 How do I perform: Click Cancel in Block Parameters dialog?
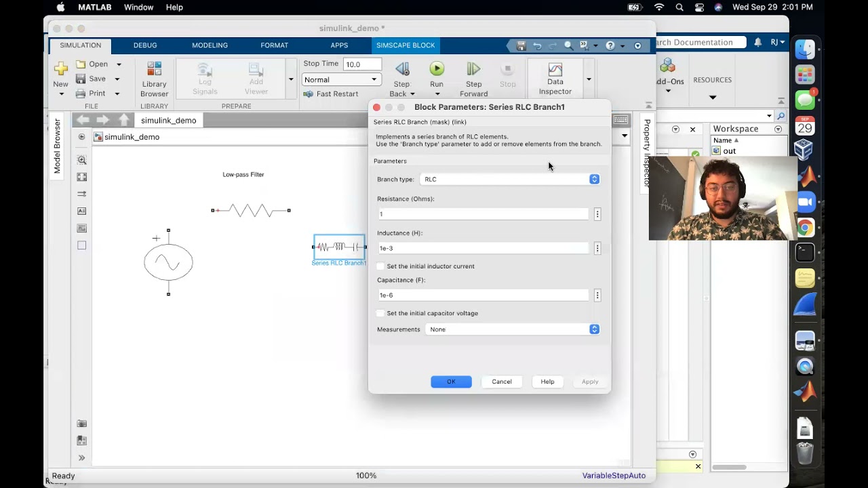502,382
